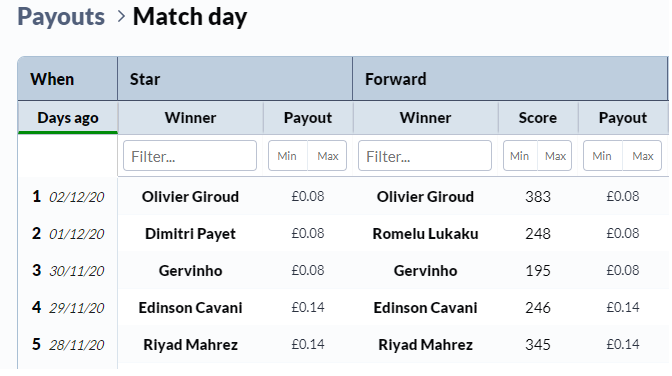Open the Payouts breadcrumb link

pos(61,17)
